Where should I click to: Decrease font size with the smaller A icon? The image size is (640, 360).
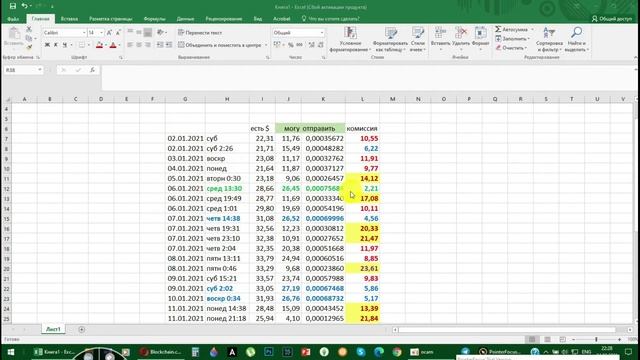[118, 33]
